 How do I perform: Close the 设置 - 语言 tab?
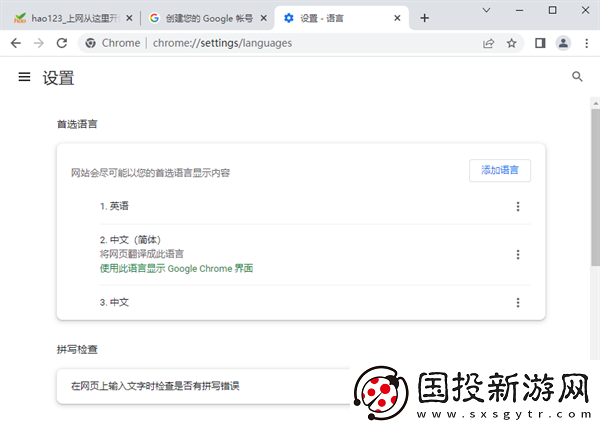tap(397, 18)
